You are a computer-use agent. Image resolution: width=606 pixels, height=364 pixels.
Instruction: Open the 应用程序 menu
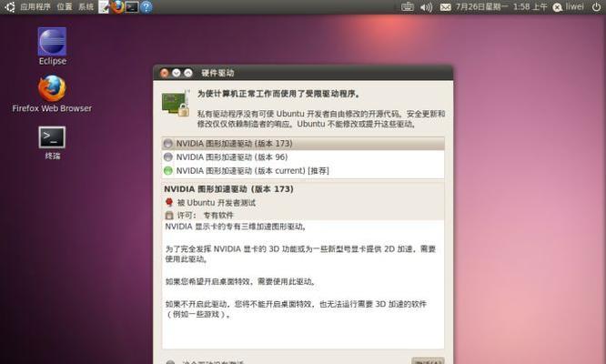pyautogui.click(x=35, y=7)
